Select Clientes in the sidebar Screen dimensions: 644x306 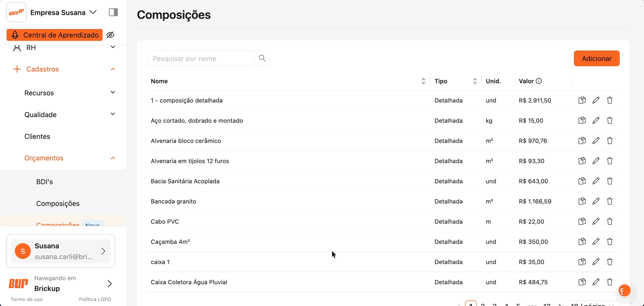37,136
